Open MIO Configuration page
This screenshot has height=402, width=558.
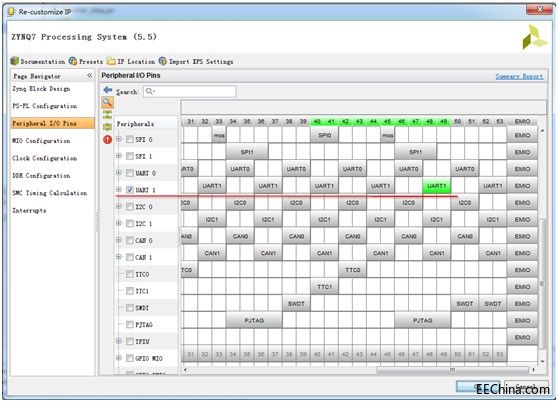[x=41, y=141]
